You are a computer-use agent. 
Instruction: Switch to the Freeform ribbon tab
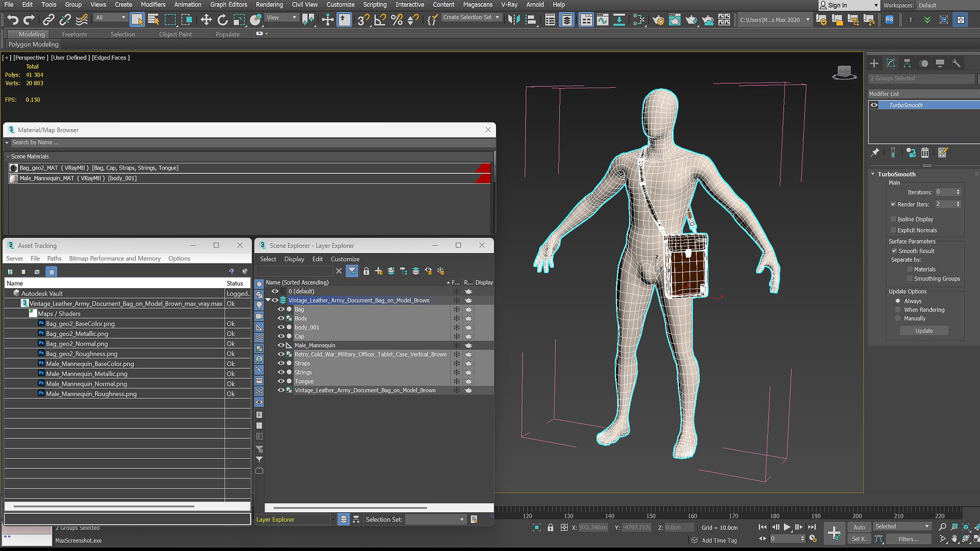click(x=75, y=34)
